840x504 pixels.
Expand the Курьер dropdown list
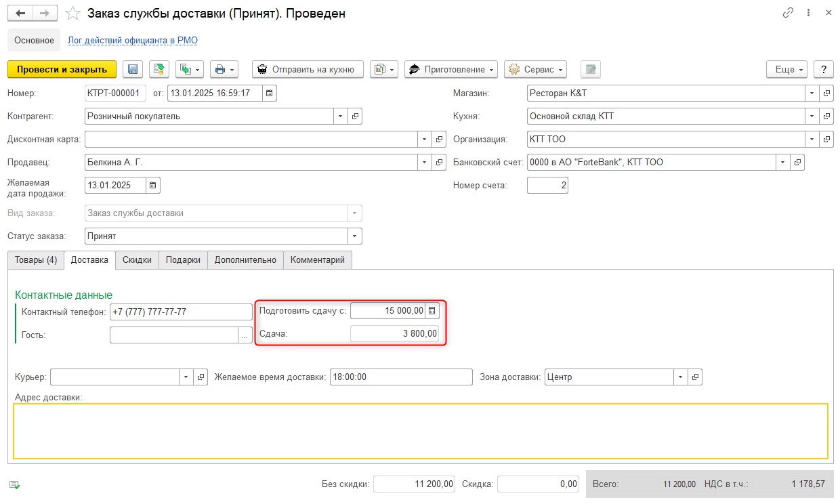(186, 377)
